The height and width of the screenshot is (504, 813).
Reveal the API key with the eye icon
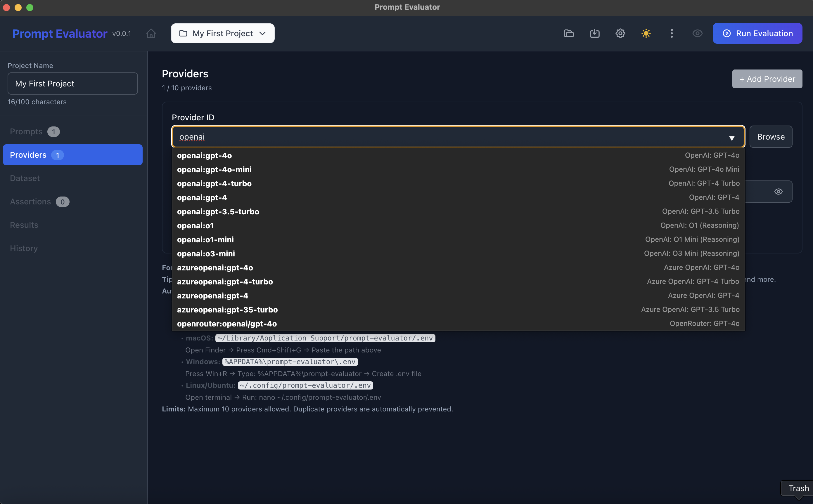click(x=779, y=191)
